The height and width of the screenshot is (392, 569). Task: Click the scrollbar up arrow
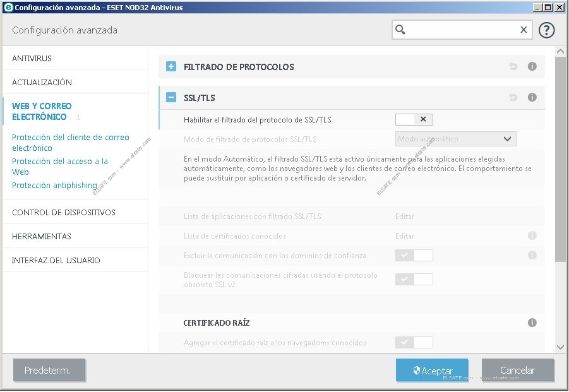[x=560, y=52]
